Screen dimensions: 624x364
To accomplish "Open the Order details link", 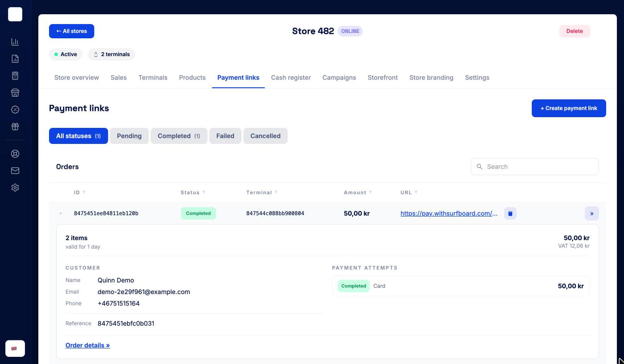I will [x=87, y=345].
